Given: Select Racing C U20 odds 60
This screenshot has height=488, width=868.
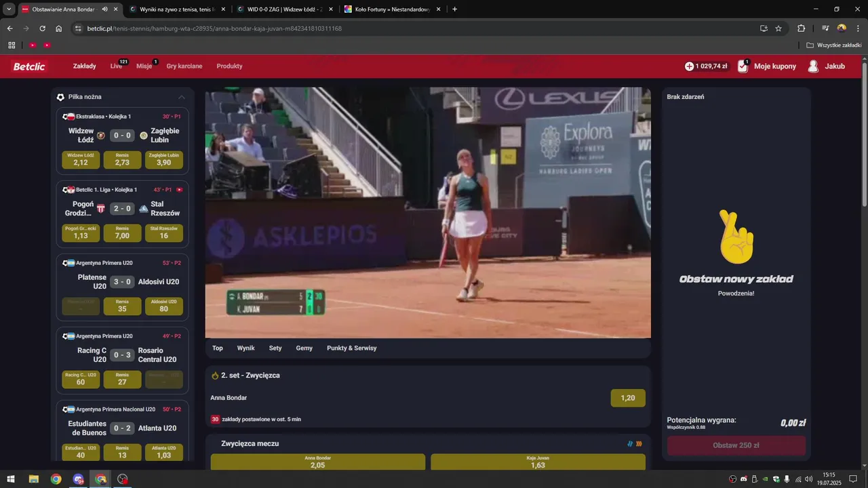Looking at the screenshot, I should click(x=81, y=380).
